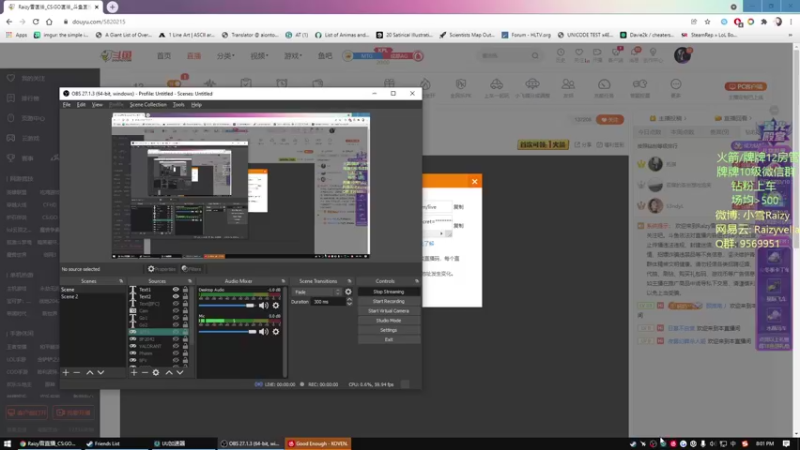Expand 视频 dropdown in Douyu navigation
The width and height of the screenshot is (800, 450).
coord(259,56)
